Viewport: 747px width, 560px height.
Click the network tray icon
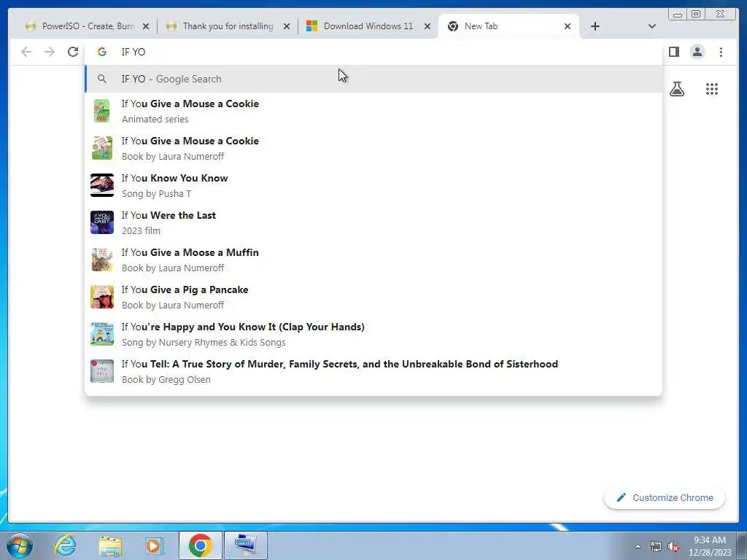(656, 547)
